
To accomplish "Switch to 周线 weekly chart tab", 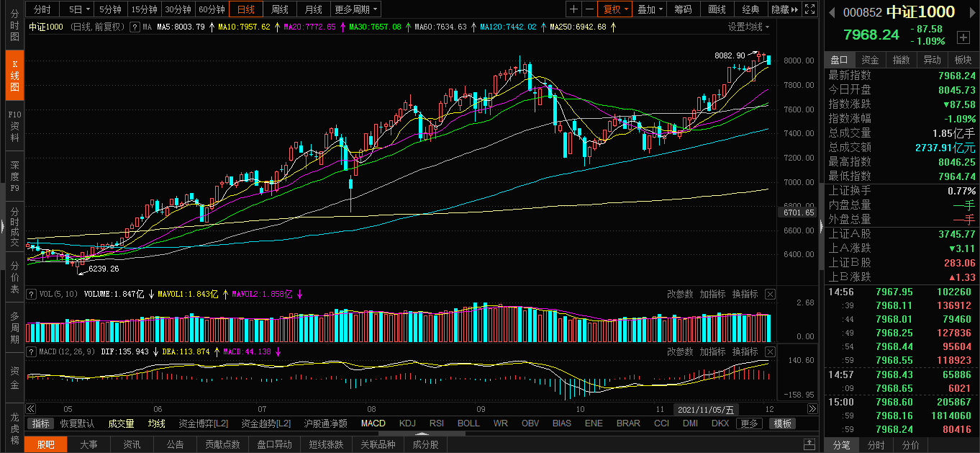I will [x=279, y=9].
